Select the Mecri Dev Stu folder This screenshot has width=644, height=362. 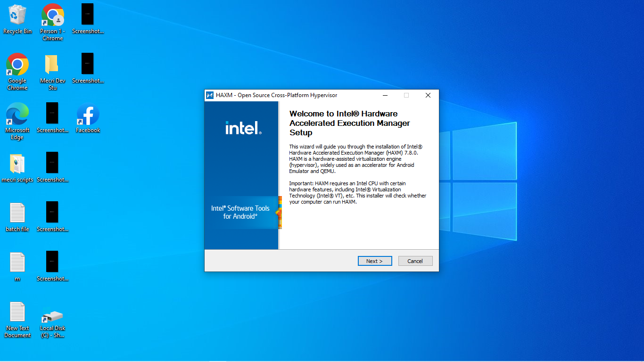tap(52, 71)
